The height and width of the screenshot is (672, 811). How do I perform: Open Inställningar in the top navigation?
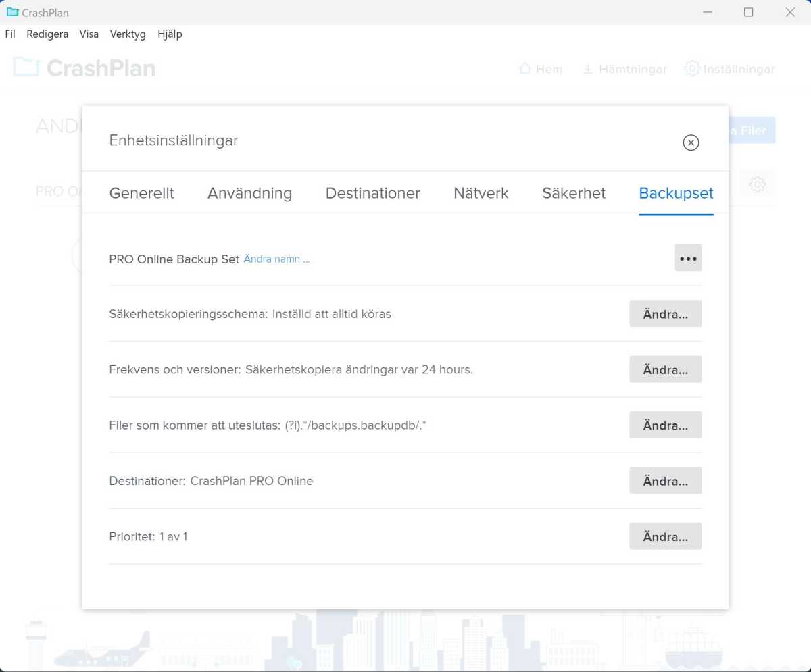[730, 69]
